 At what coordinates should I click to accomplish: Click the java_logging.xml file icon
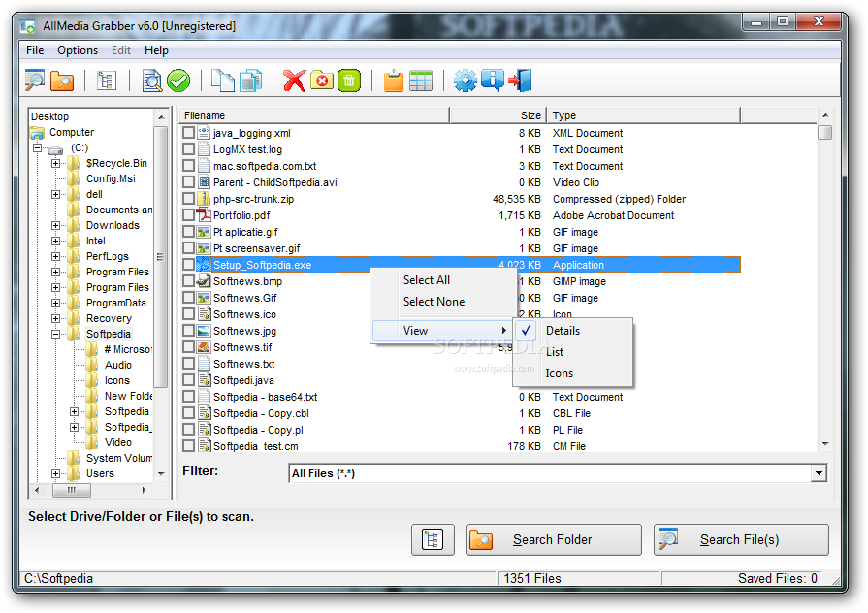[x=204, y=132]
